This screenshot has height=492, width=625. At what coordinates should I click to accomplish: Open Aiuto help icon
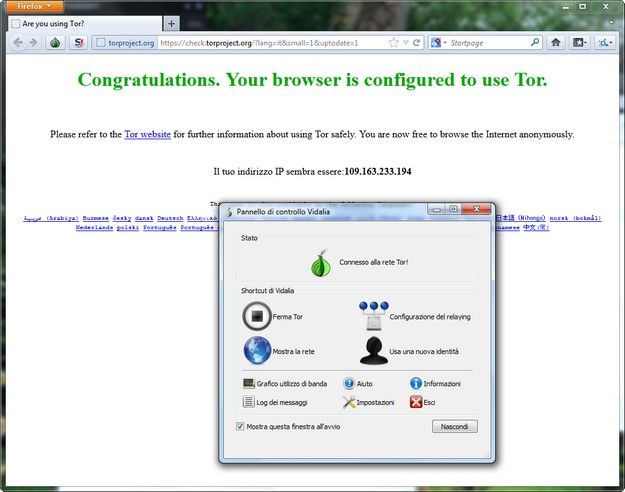pyautogui.click(x=349, y=383)
